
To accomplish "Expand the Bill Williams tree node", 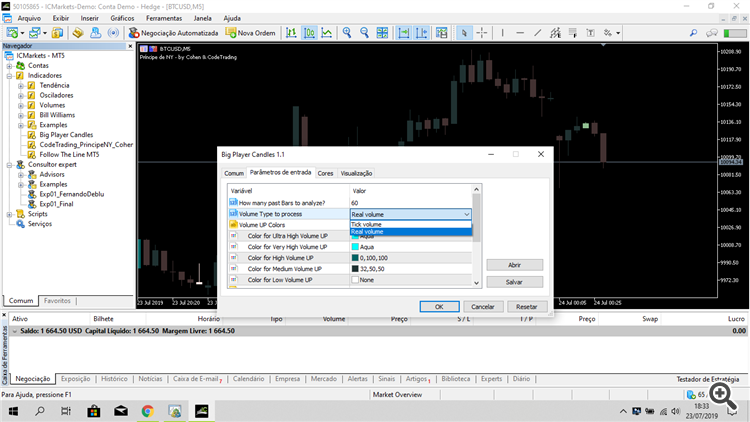I will pos(21,115).
